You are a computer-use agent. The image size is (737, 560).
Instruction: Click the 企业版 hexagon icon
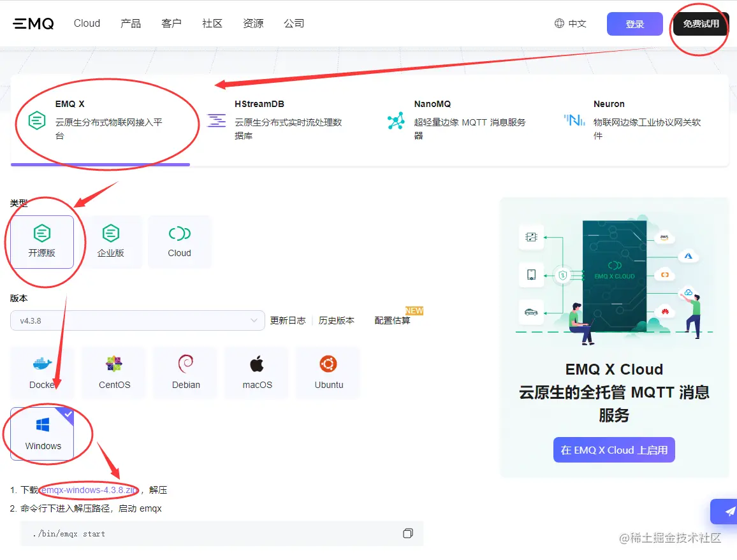pos(111,233)
